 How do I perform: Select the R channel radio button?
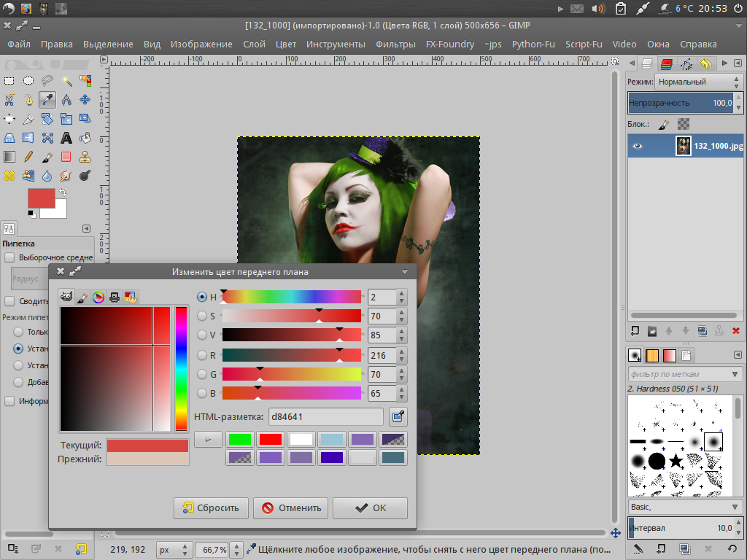(x=202, y=355)
